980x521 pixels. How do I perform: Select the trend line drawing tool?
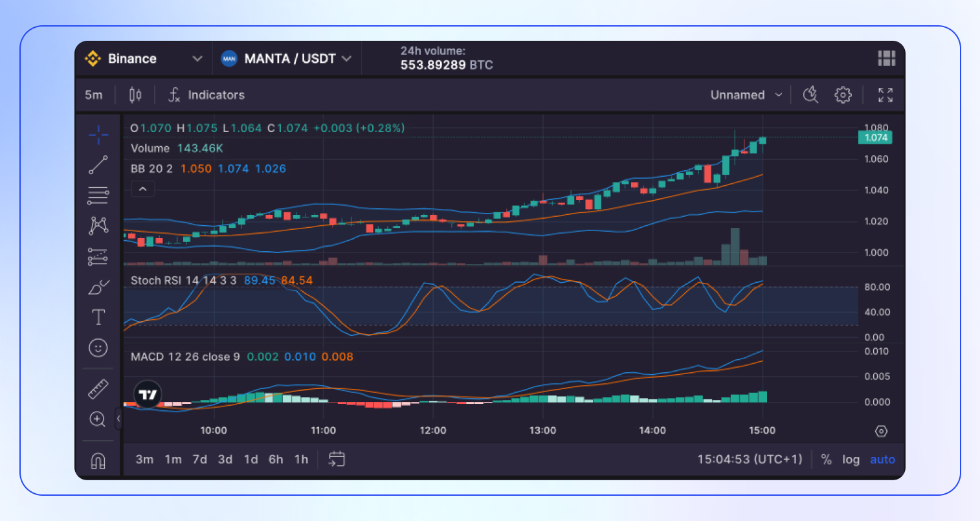coord(98,165)
